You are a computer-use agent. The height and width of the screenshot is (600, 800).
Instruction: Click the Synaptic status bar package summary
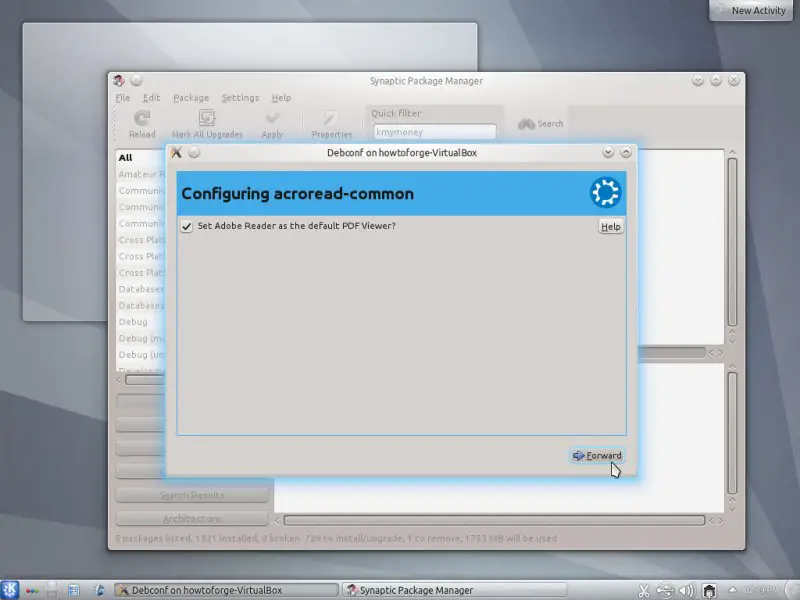point(336,538)
